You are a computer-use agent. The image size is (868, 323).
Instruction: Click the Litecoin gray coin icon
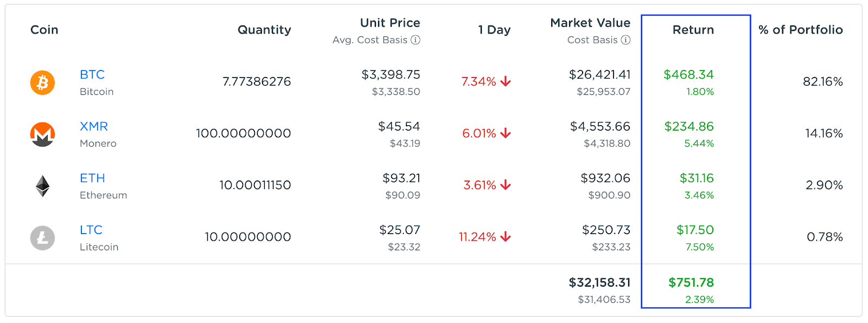[42, 238]
